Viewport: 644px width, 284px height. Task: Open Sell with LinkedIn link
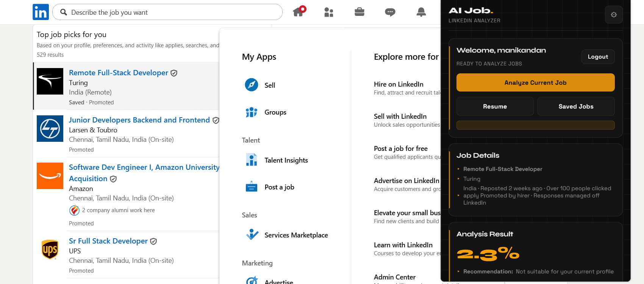point(400,116)
